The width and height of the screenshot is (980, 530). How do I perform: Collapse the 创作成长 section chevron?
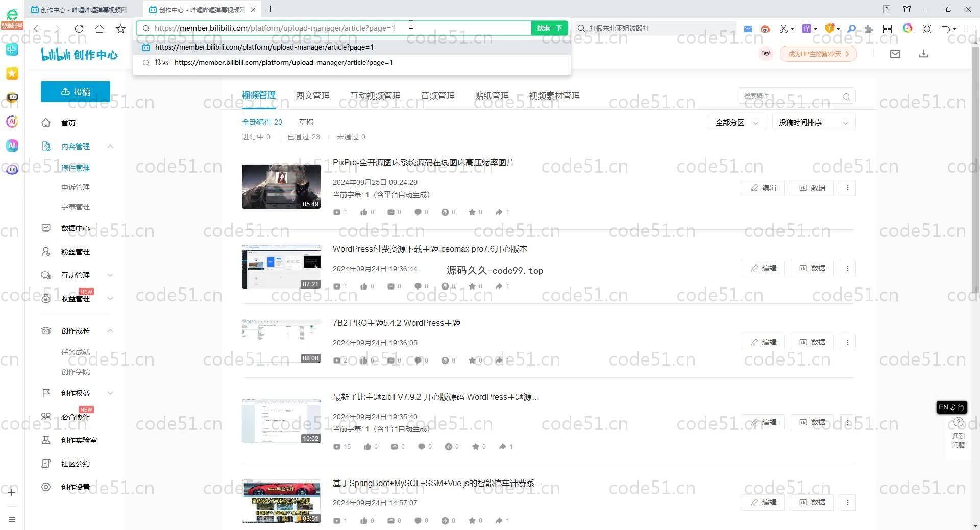[x=110, y=331]
